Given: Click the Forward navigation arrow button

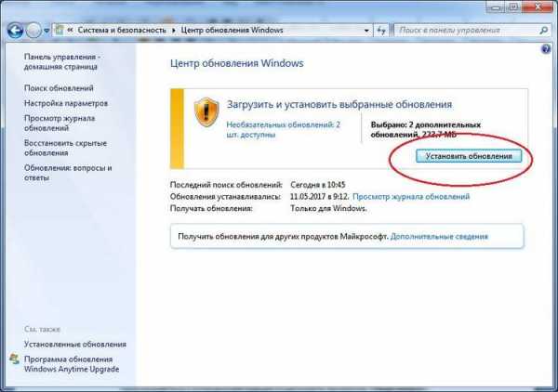Looking at the screenshot, I should (x=33, y=31).
